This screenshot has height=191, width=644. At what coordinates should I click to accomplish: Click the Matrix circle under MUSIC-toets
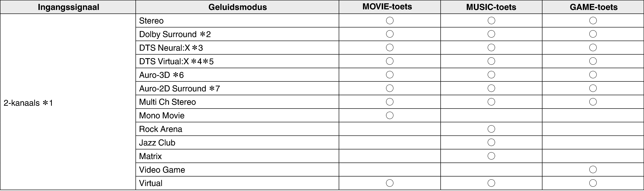click(x=491, y=156)
